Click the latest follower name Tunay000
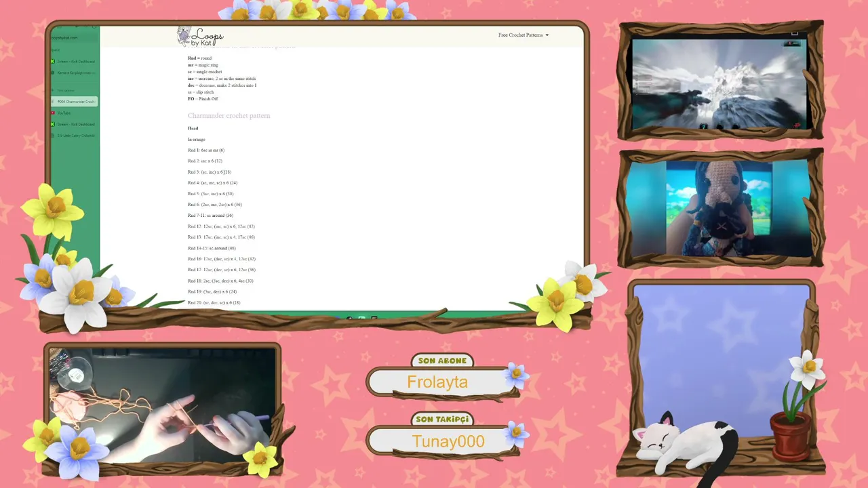 (448, 442)
